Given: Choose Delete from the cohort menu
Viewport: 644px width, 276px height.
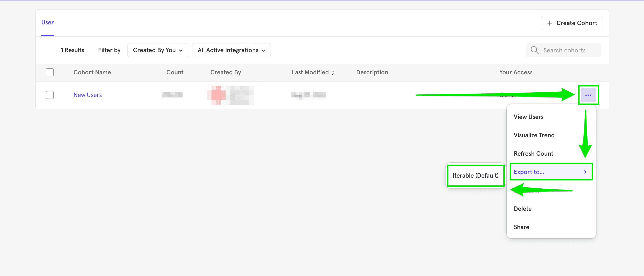Looking at the screenshot, I should coord(522,208).
